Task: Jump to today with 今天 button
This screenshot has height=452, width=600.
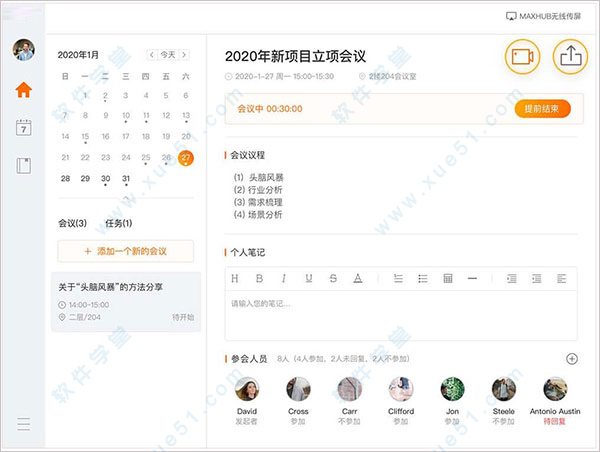Action: point(168,55)
